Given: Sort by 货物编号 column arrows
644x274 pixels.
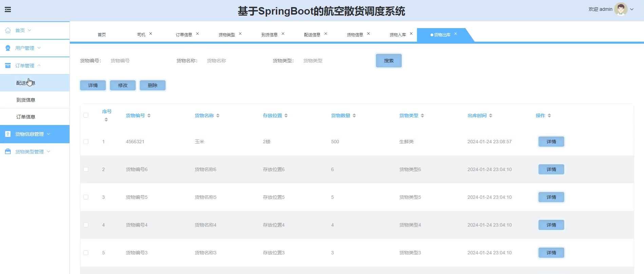Looking at the screenshot, I should pos(149,115).
